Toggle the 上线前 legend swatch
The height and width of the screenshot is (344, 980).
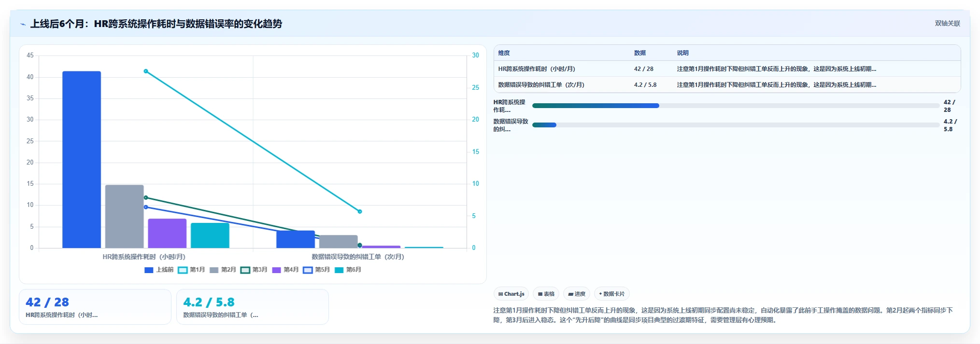point(149,270)
